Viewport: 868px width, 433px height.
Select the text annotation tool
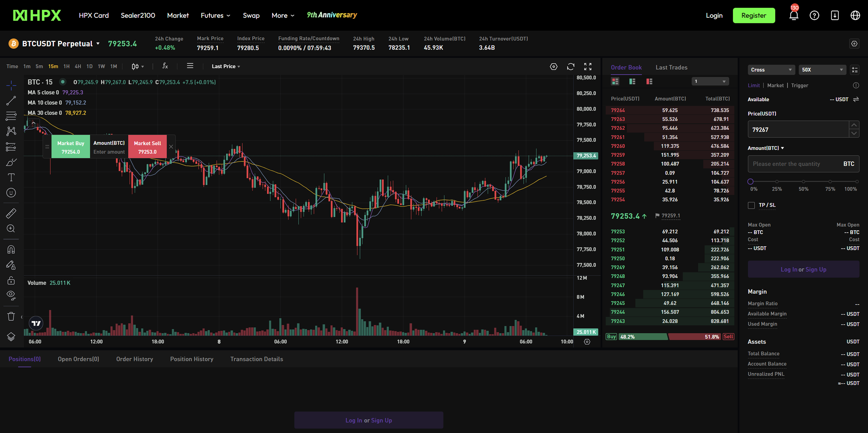coord(11,177)
